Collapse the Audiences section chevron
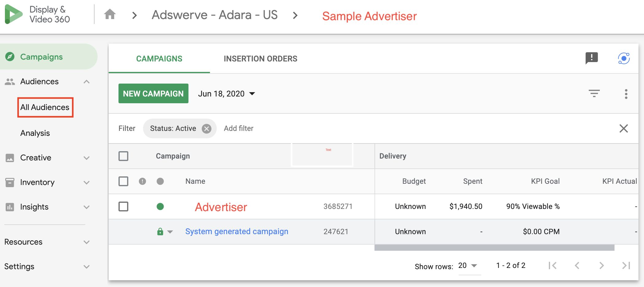 pos(87,81)
